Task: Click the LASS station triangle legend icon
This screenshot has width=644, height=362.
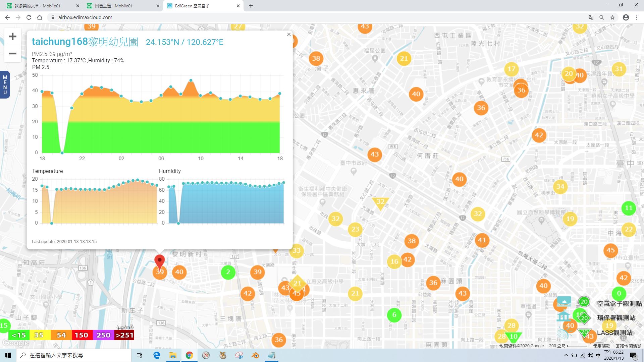Action: click(x=584, y=333)
